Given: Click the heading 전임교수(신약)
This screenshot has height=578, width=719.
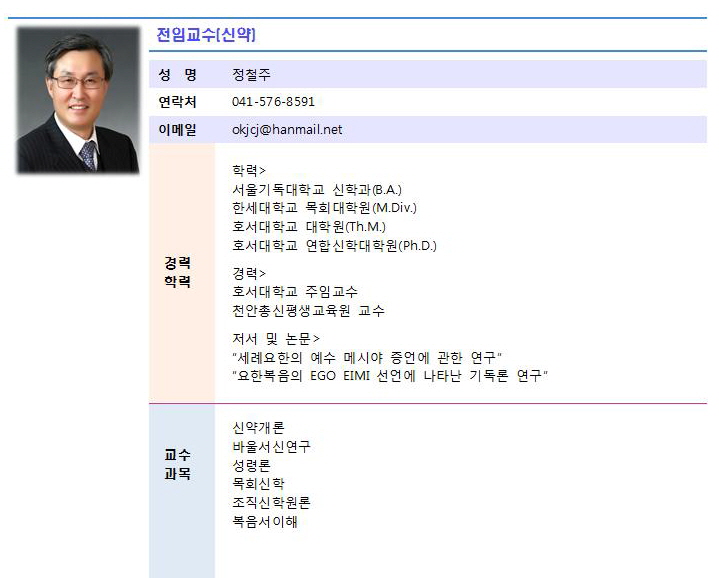Looking at the screenshot, I should pos(206,34).
